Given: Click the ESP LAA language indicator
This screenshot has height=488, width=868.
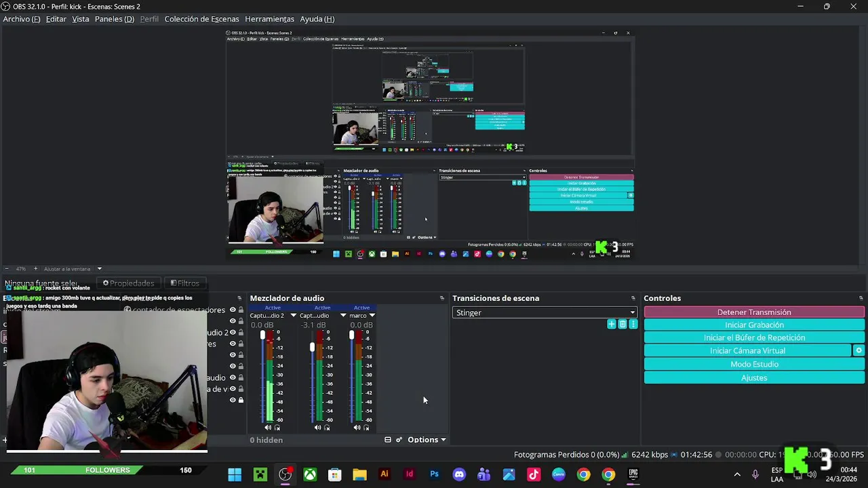Looking at the screenshot, I should point(777,474).
